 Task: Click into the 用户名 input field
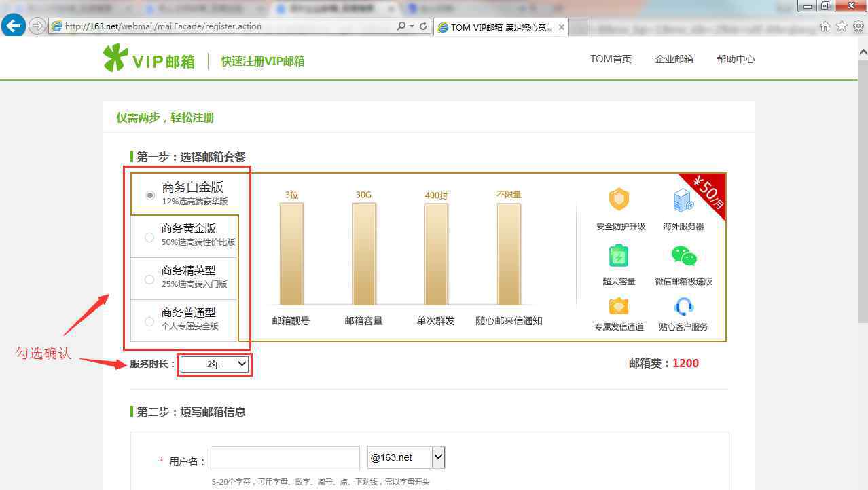[285, 457]
